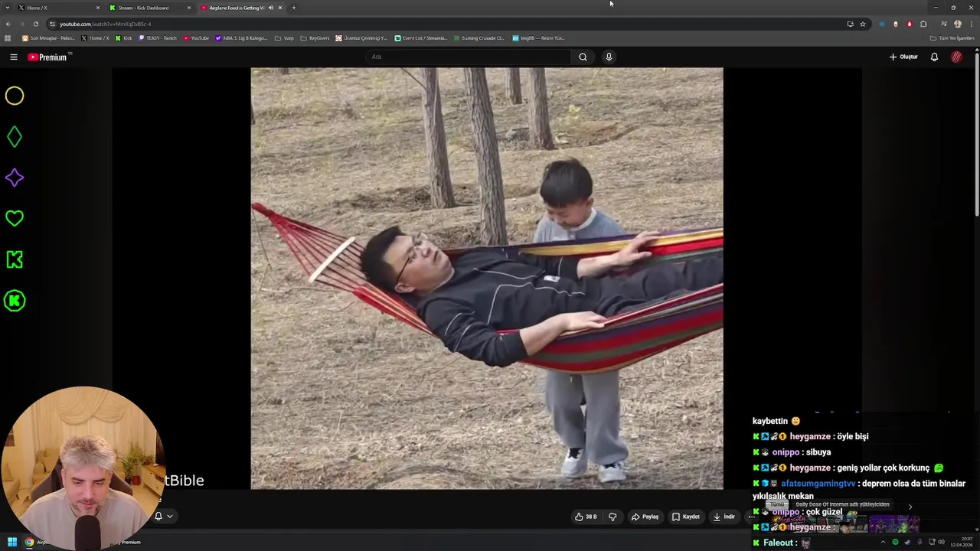The width and height of the screenshot is (980, 551).
Task: Click the youtube.com address bar
Action: pos(444,24)
